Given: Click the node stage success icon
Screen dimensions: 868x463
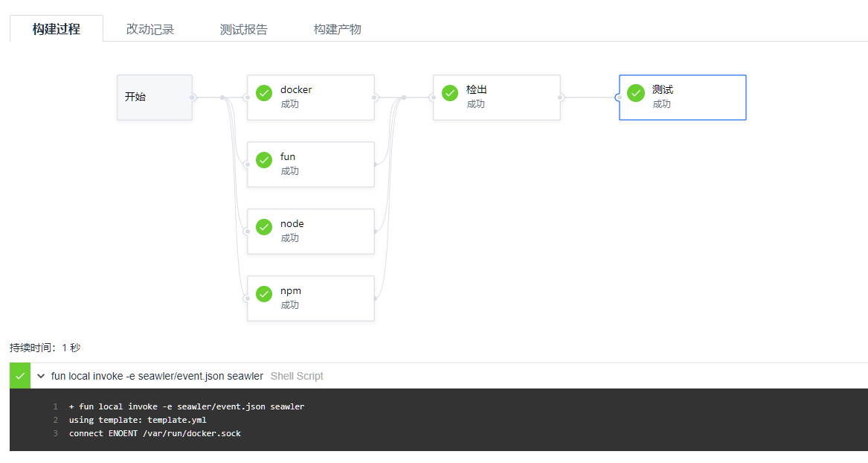Looking at the screenshot, I should pos(264,227).
